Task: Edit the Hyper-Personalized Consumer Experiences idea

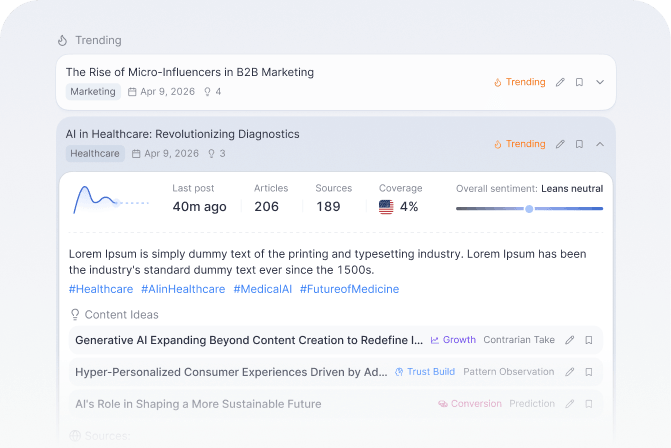Action: point(570,372)
